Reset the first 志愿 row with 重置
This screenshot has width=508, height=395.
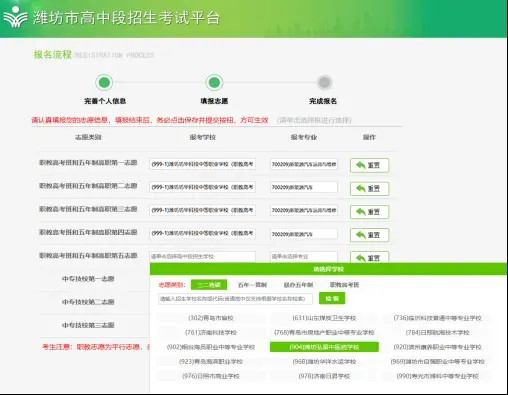369,165
